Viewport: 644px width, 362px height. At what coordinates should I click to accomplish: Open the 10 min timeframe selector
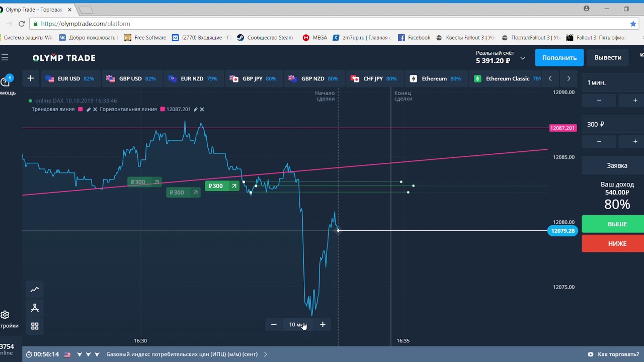297,324
